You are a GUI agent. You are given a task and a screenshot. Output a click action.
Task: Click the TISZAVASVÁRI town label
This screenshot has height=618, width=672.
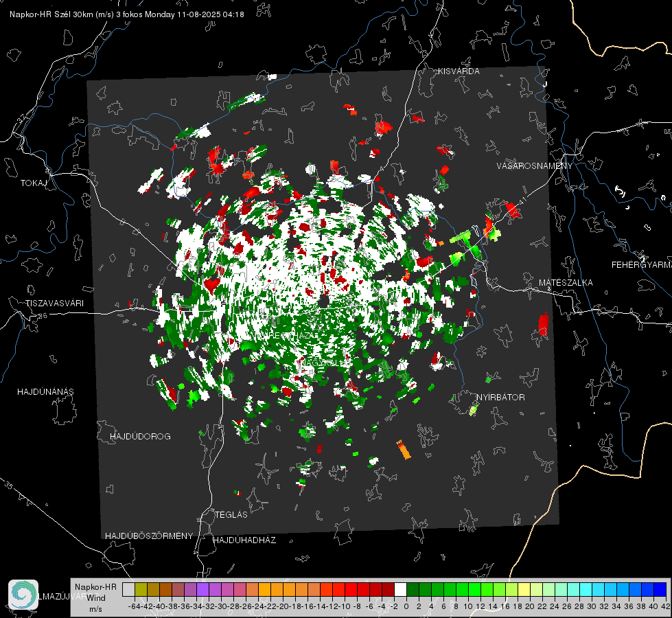tap(54, 304)
